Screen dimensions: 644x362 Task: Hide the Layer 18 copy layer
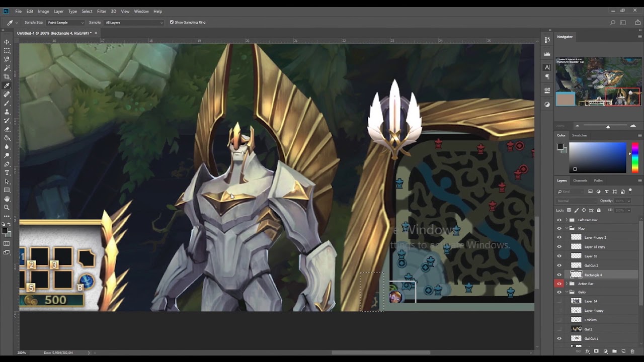pos(559,246)
